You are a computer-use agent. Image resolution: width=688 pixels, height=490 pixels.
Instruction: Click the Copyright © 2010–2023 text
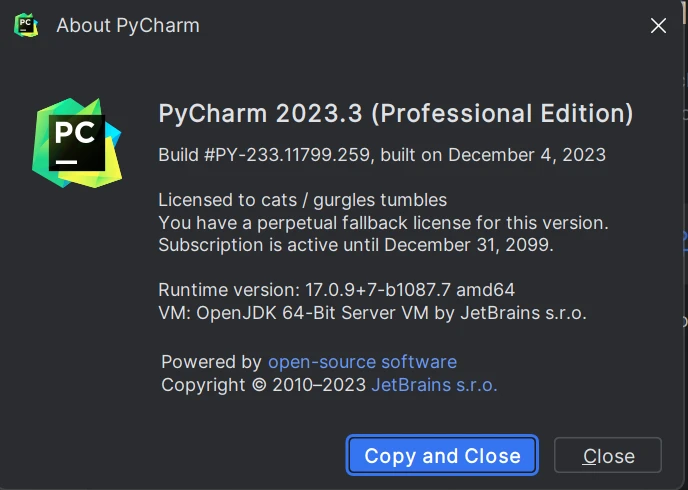[x=263, y=385]
